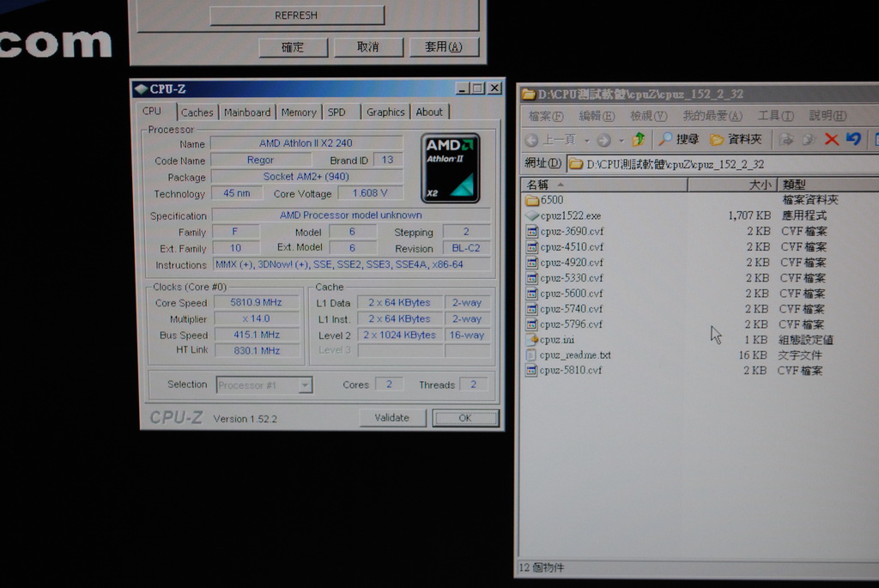Click the AMD Athlon II X2 logo

pyautogui.click(x=450, y=168)
